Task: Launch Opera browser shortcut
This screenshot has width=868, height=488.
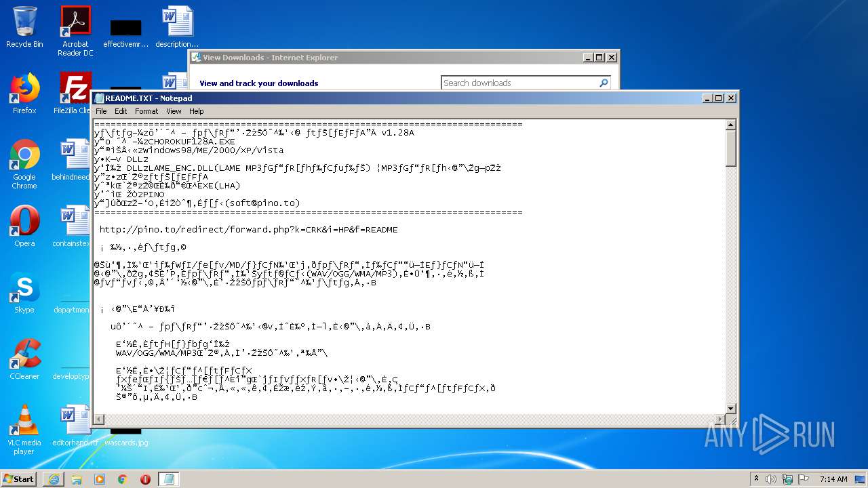Action: (x=24, y=226)
